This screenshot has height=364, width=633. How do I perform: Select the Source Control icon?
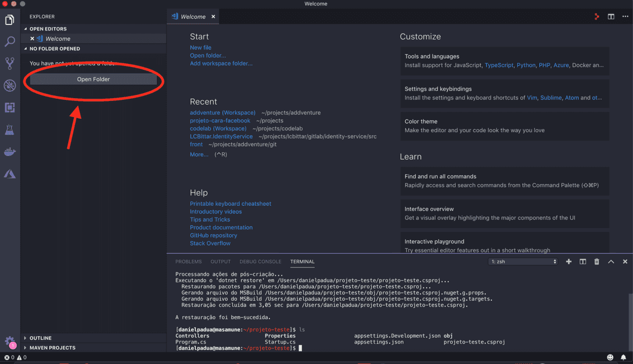coord(9,63)
